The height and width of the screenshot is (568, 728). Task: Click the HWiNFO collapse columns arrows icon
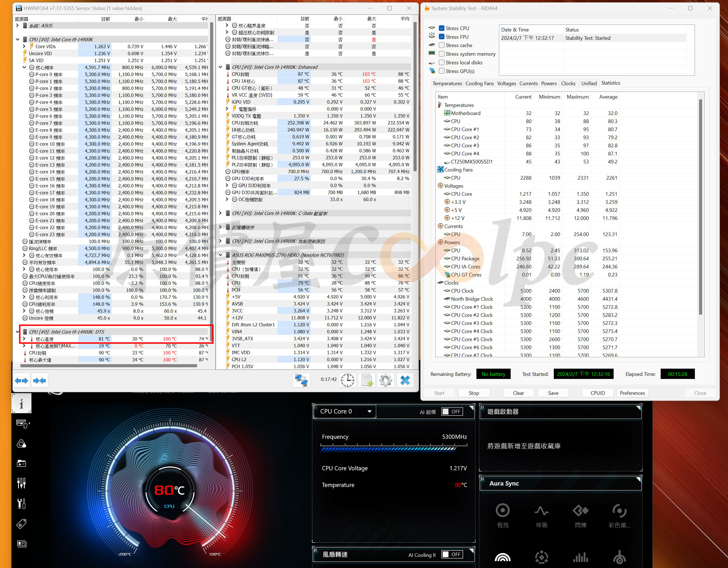click(x=40, y=381)
